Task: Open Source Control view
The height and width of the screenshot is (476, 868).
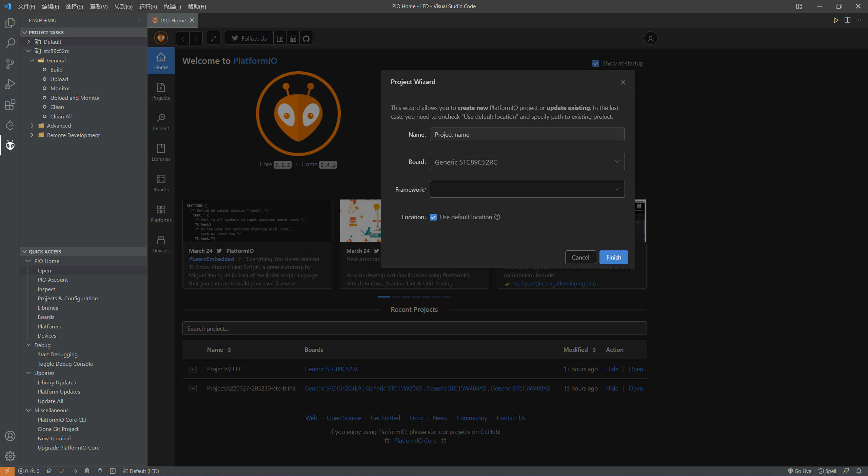Action: click(x=10, y=64)
